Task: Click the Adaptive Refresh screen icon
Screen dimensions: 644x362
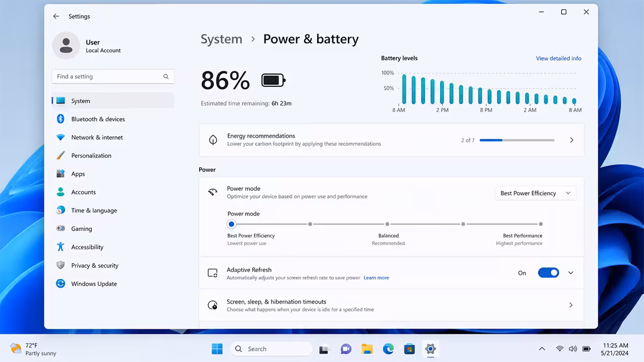Action: point(213,273)
